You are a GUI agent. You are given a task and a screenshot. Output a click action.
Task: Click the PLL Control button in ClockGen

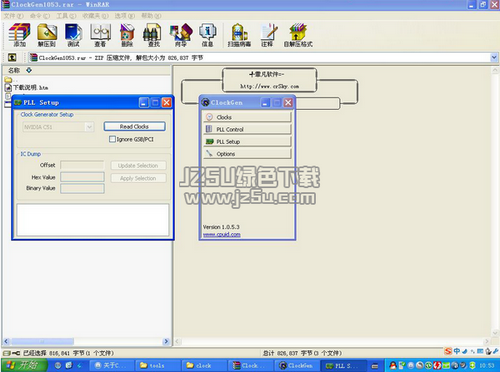coord(247,129)
